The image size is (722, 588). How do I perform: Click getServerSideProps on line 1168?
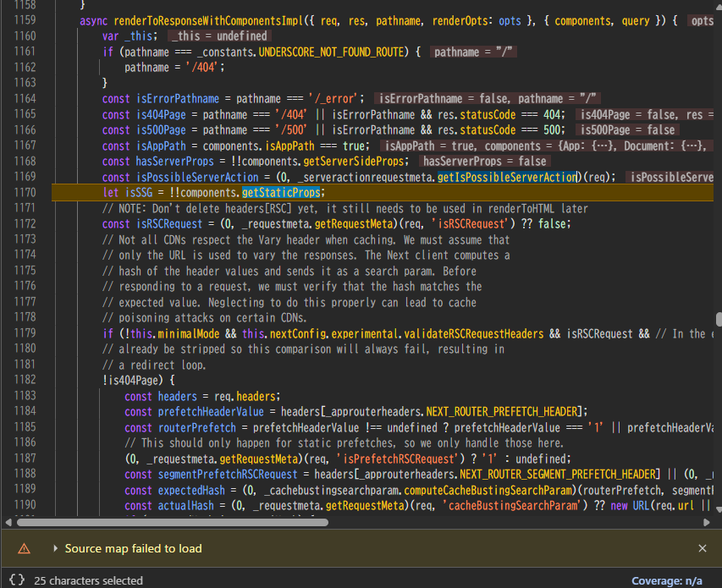click(354, 162)
